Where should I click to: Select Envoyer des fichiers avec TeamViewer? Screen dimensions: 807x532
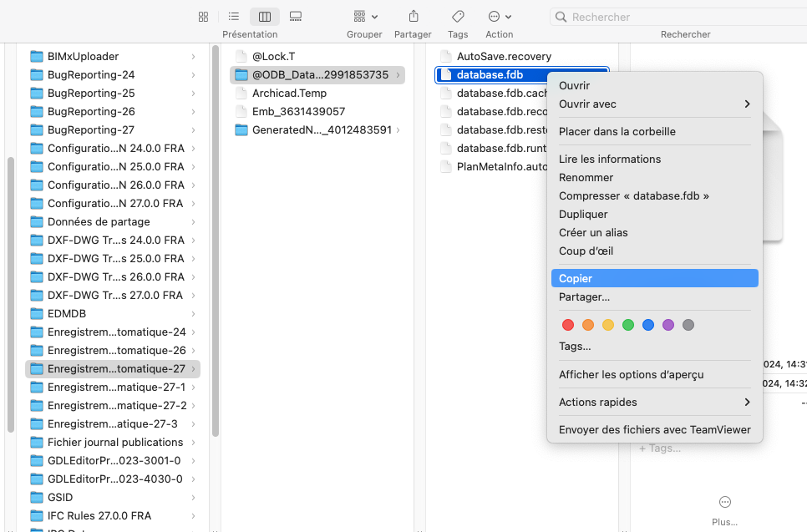coord(655,429)
